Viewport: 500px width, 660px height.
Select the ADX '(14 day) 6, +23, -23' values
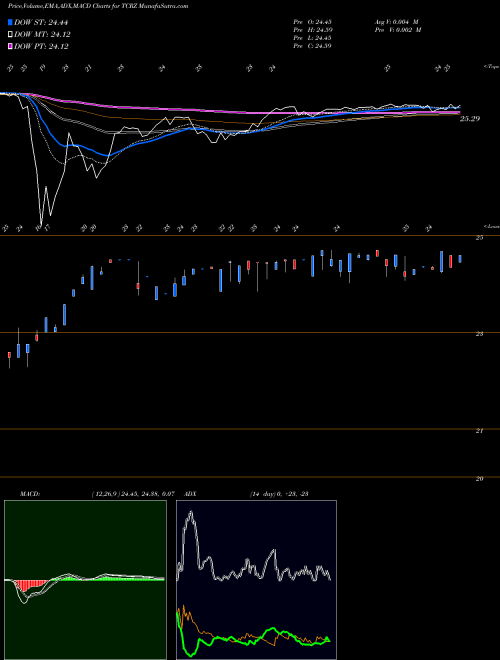coord(279,494)
